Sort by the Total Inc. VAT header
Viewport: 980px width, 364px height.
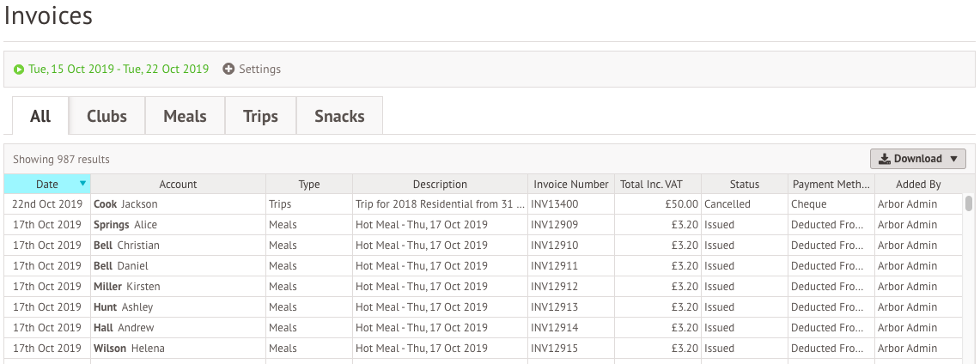[658, 185]
